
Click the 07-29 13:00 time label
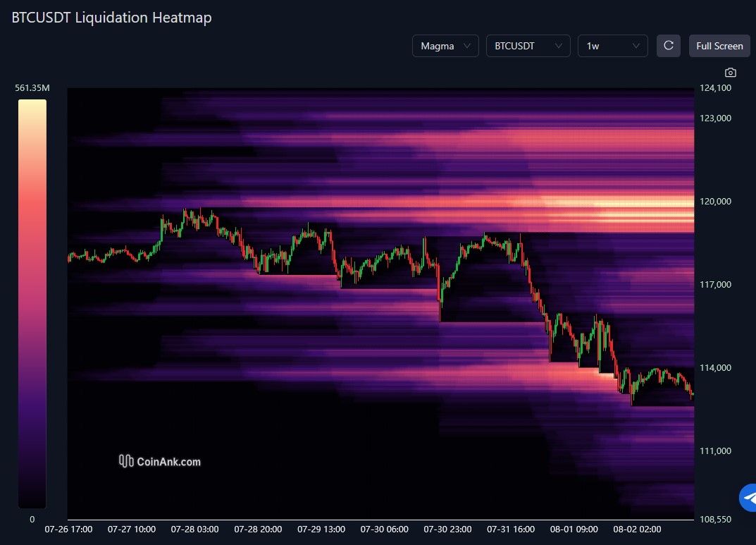point(321,529)
